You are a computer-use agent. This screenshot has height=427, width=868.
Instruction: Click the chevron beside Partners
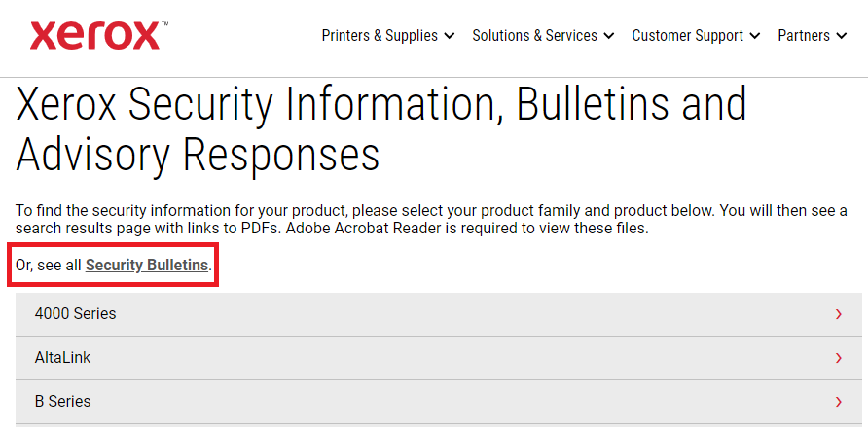tap(842, 36)
